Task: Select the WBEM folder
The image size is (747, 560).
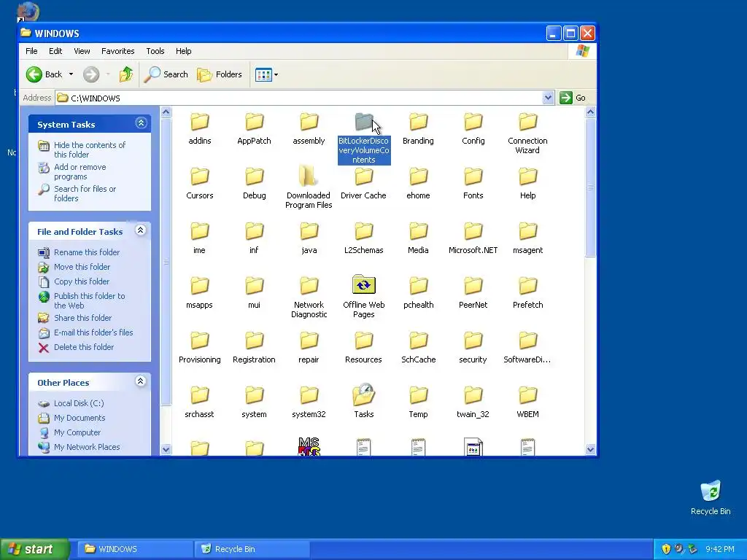Action: [528, 402]
